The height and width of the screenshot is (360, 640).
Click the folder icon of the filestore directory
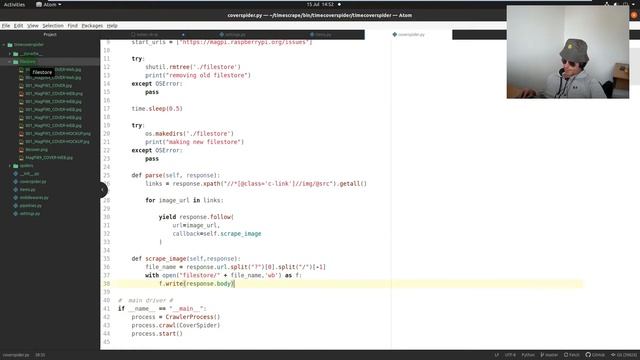tap(16, 62)
